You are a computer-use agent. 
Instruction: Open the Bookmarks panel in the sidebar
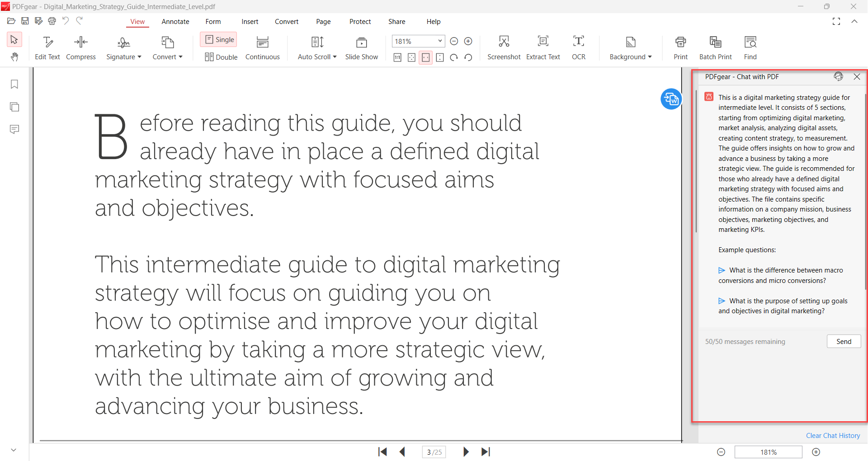[x=14, y=84]
